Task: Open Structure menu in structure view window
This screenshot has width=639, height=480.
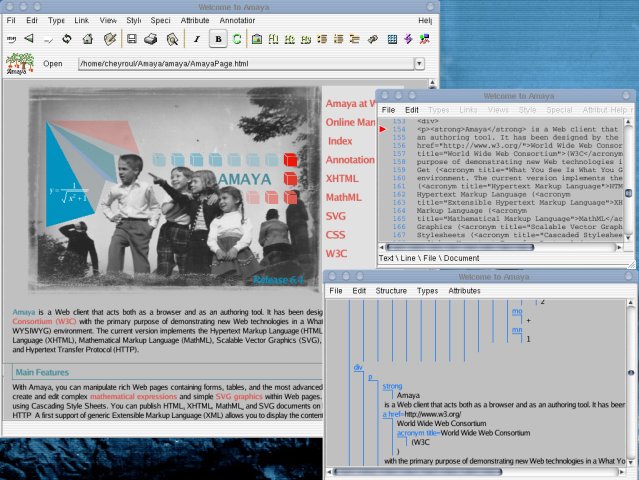Action: [391, 291]
